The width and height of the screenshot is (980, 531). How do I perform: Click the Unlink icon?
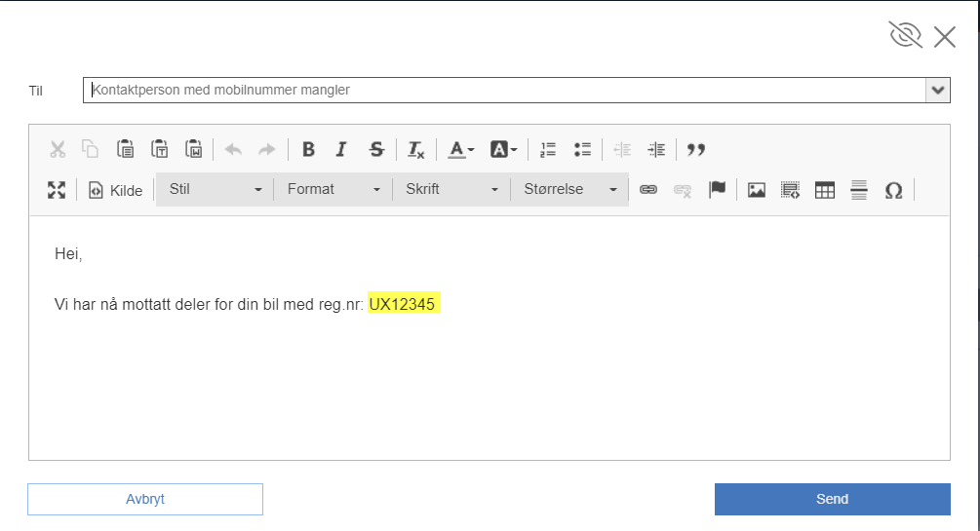tap(683, 190)
